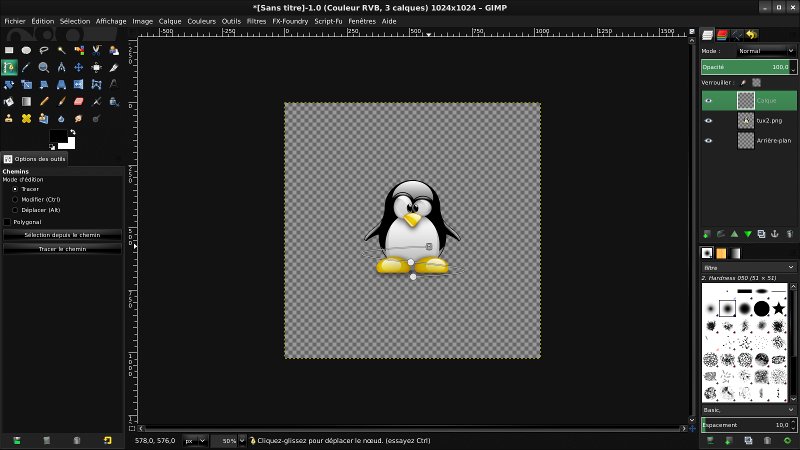
Task: Click the Espacement stepper arrows
Action: tap(793, 424)
